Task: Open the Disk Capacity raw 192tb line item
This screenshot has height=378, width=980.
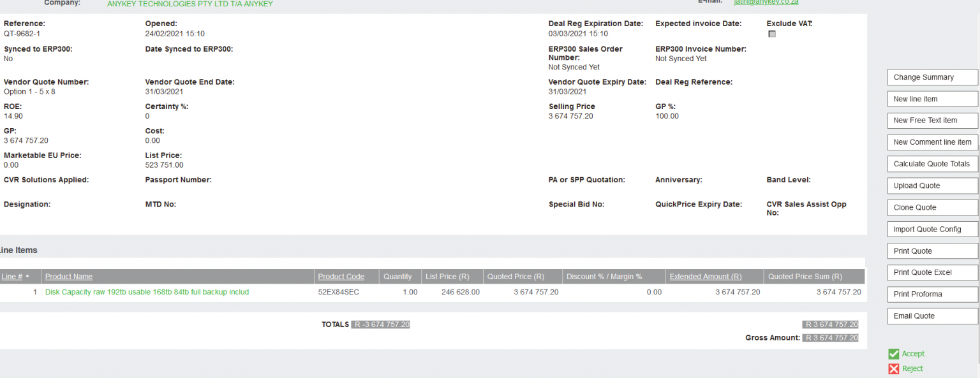Action: 147,292
